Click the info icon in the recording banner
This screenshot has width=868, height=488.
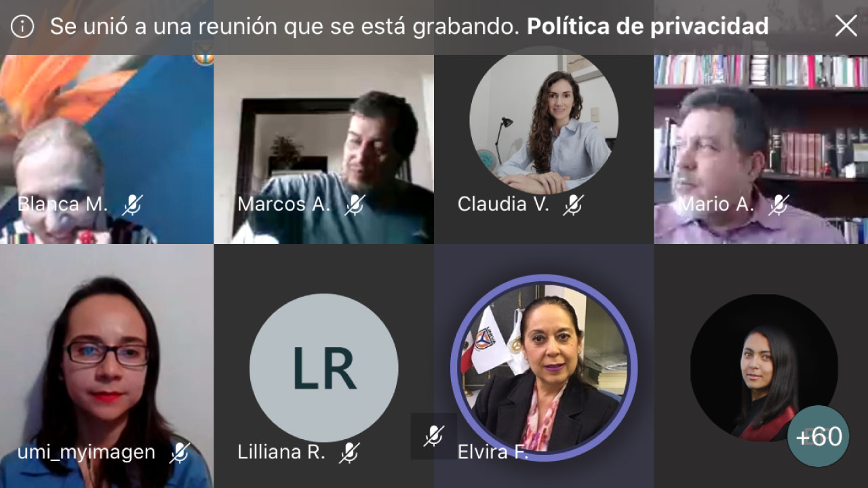tap(22, 26)
